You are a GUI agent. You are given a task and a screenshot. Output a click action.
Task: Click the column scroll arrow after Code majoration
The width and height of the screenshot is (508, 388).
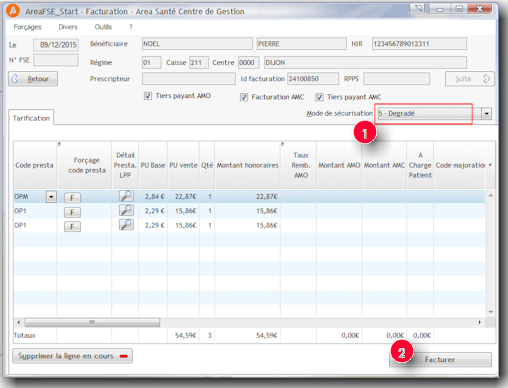coord(490,165)
